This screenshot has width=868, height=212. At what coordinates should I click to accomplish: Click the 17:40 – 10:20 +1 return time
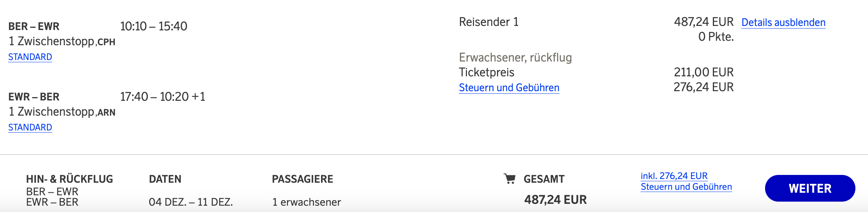pos(163,97)
